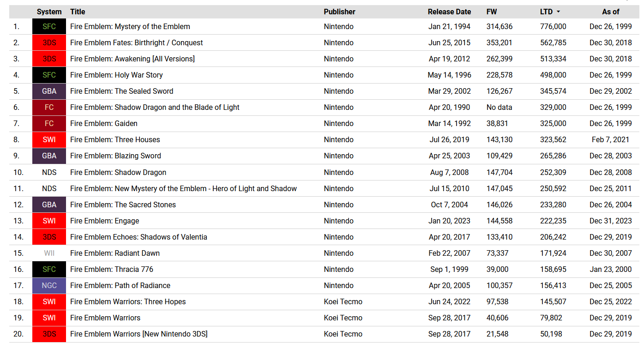Click the release date May 14, 1996

(449, 75)
